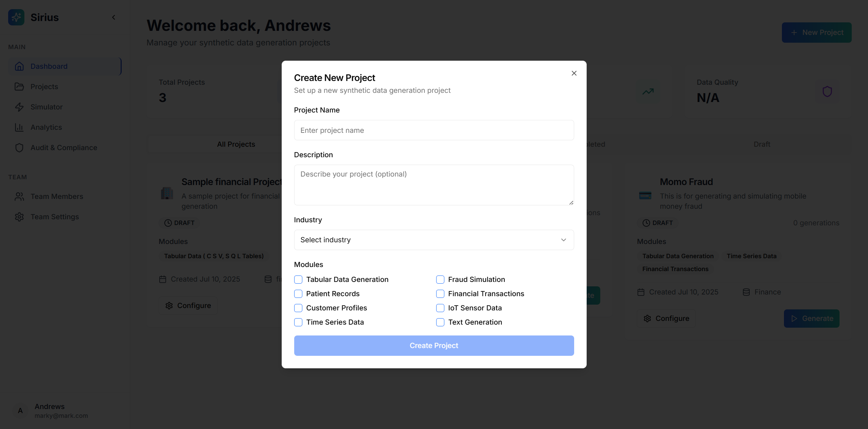Click the Description text area
This screenshot has width=868, height=429.
pyautogui.click(x=433, y=185)
